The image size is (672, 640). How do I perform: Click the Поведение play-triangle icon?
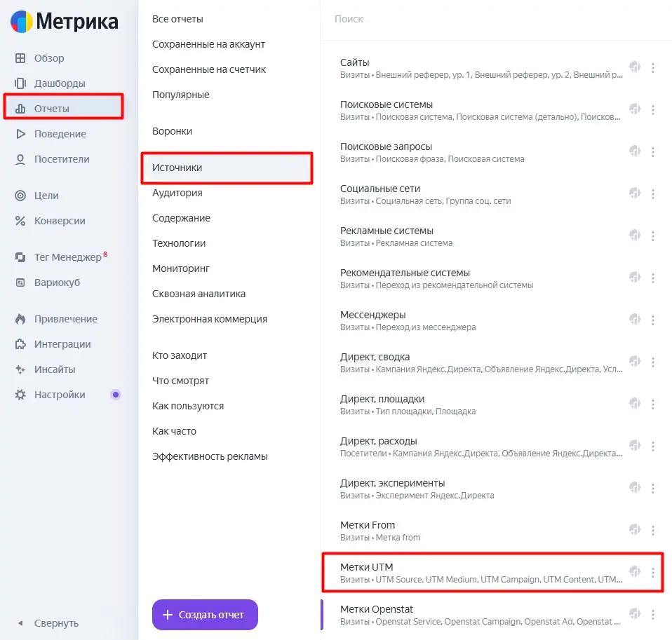(x=20, y=134)
